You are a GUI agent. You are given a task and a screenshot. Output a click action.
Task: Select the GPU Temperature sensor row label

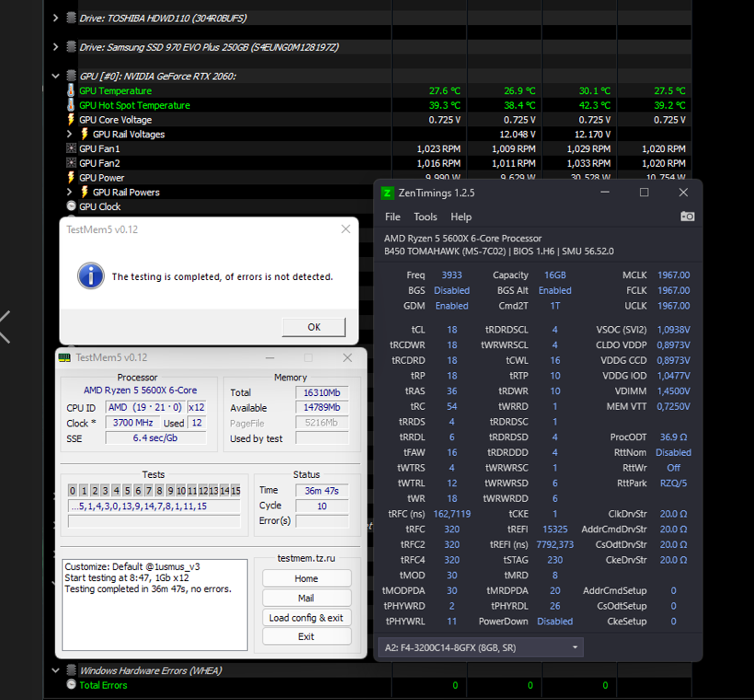click(115, 90)
